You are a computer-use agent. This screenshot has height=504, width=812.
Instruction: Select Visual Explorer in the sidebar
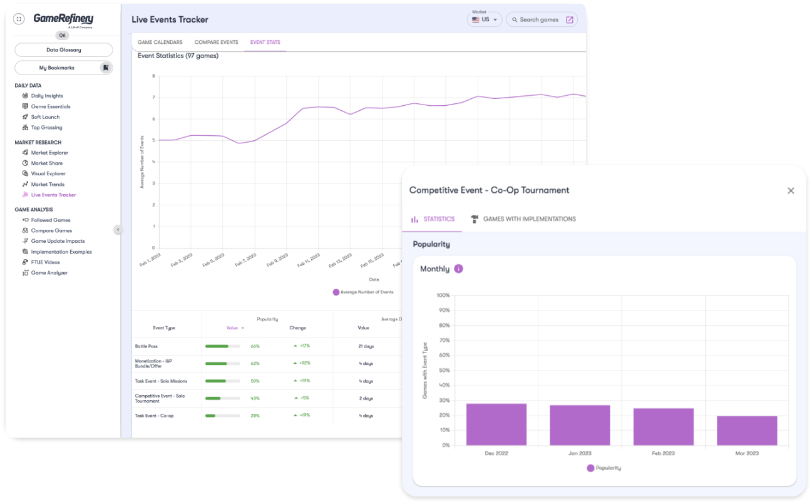48,173
